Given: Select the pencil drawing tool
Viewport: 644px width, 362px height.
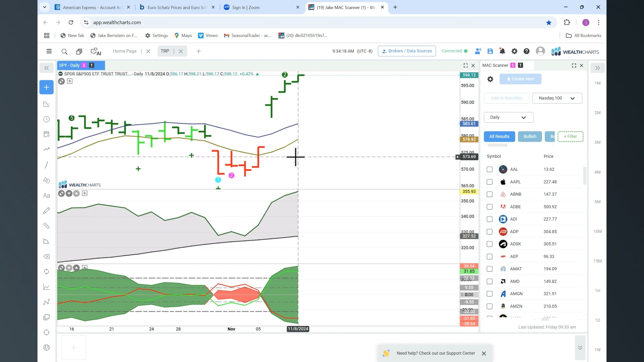Looking at the screenshot, I should click(x=47, y=210).
